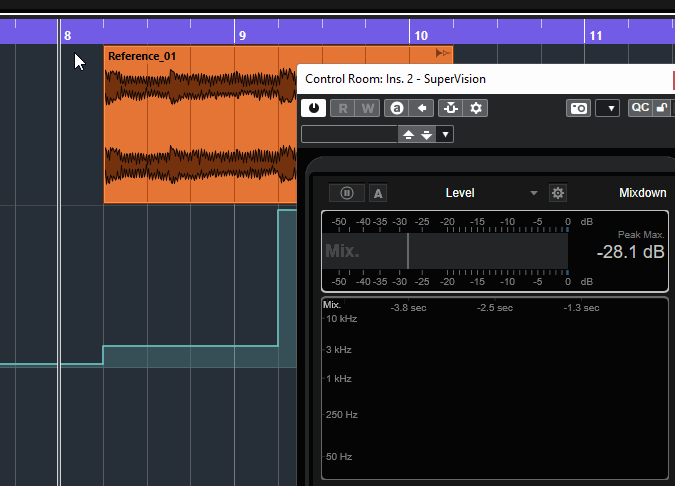Toggle the A auto-reset button in SuperVision
675x486 pixels.
click(378, 193)
